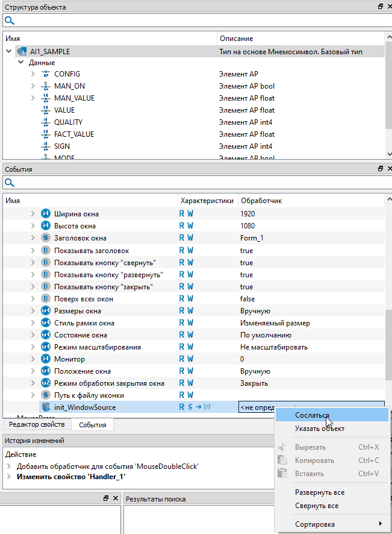The image size is (392, 534).
Task: Expand the Монитор property row
Action: [x=33, y=359]
